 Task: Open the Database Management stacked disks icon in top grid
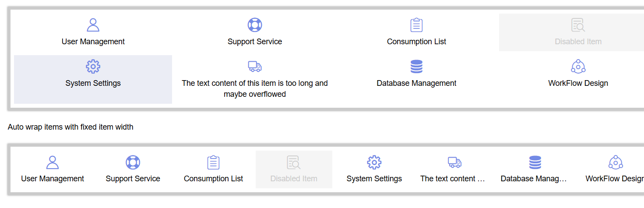(416, 67)
